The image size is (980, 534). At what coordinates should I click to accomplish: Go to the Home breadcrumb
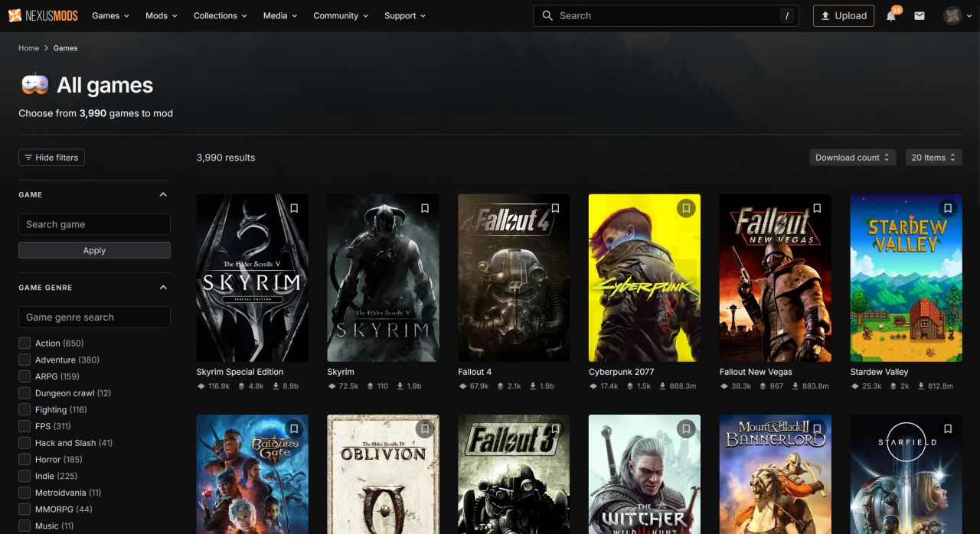28,48
